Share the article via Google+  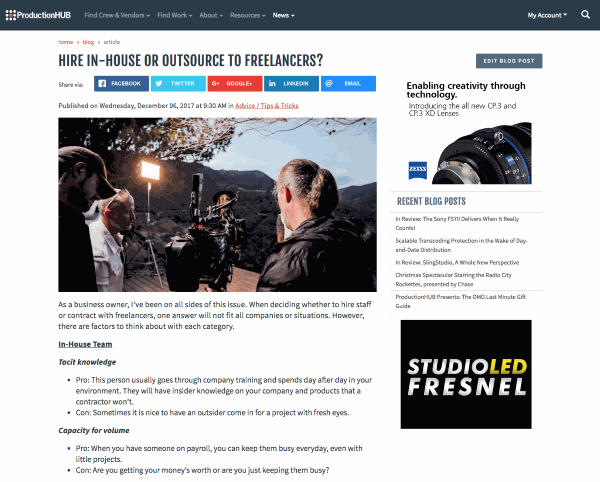(235, 84)
